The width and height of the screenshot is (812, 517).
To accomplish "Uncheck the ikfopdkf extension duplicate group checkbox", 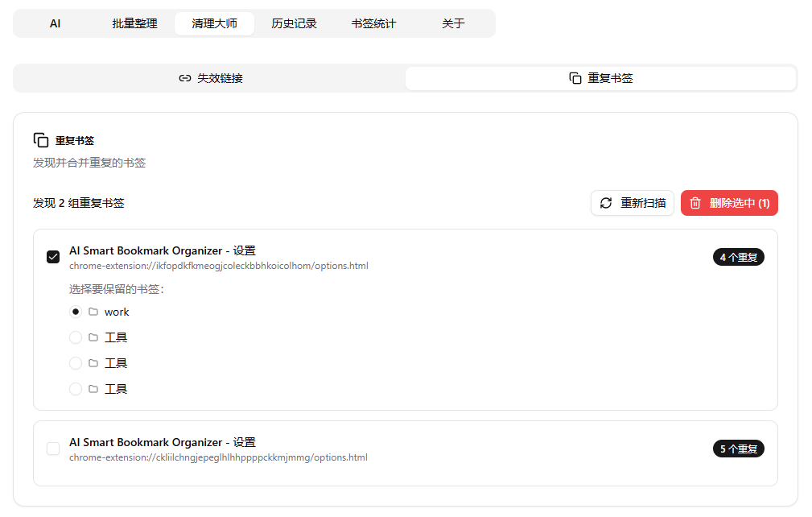I will (x=53, y=257).
